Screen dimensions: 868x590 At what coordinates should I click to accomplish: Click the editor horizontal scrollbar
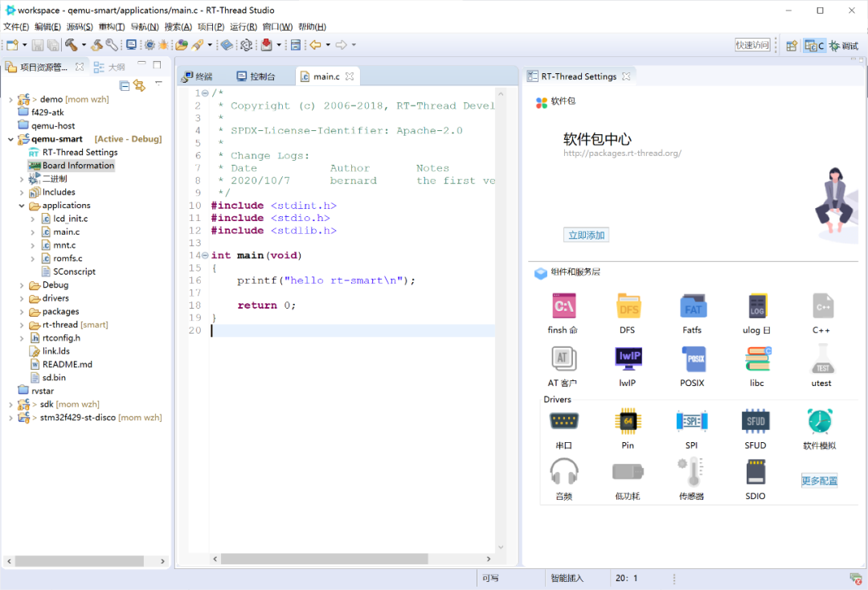click(325, 559)
